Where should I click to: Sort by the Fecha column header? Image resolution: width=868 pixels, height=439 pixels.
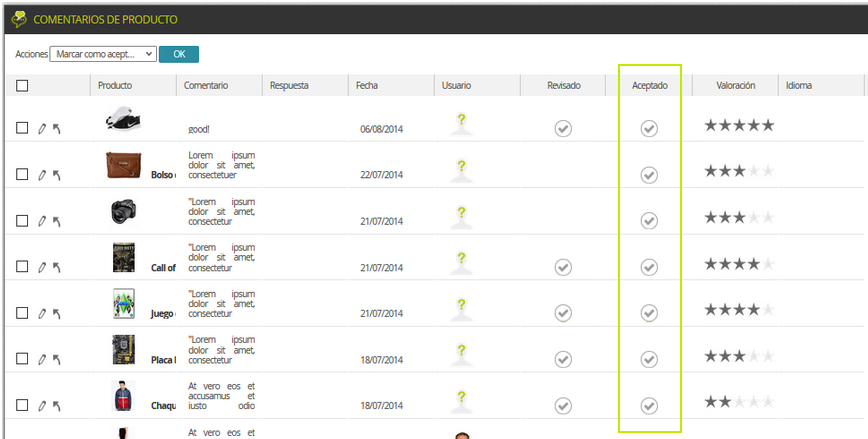point(366,85)
